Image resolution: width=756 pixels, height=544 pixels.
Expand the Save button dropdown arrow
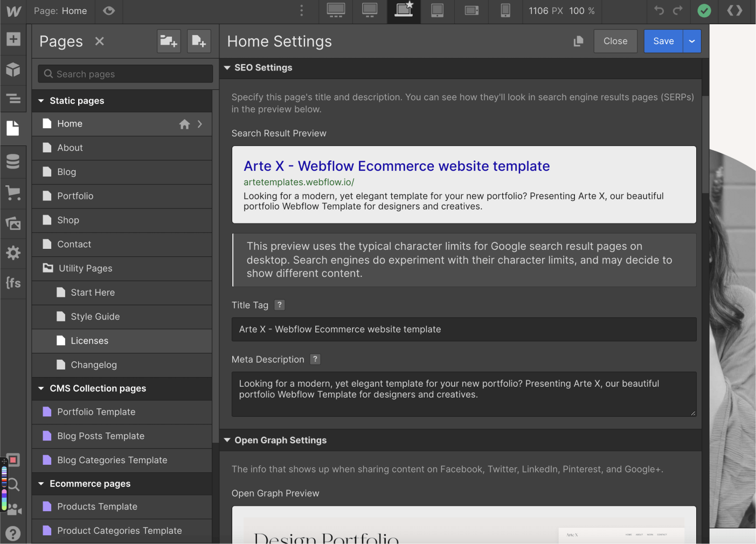pyautogui.click(x=692, y=41)
